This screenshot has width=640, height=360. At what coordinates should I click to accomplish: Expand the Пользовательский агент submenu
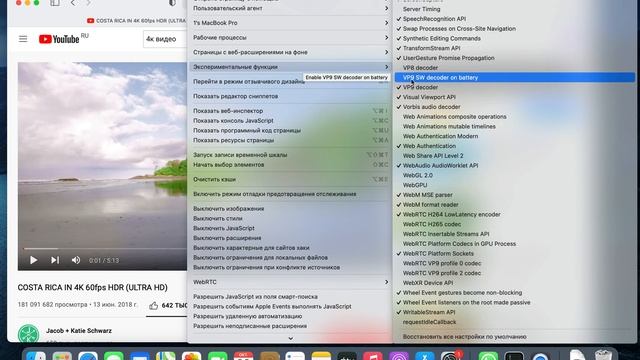coord(290,8)
